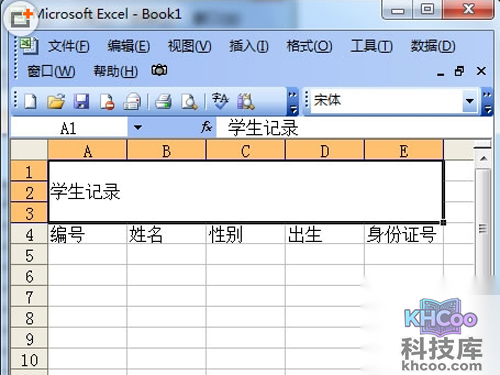Open the 窗口(W) menu
Screen dimensions: 500x375
click(x=51, y=71)
